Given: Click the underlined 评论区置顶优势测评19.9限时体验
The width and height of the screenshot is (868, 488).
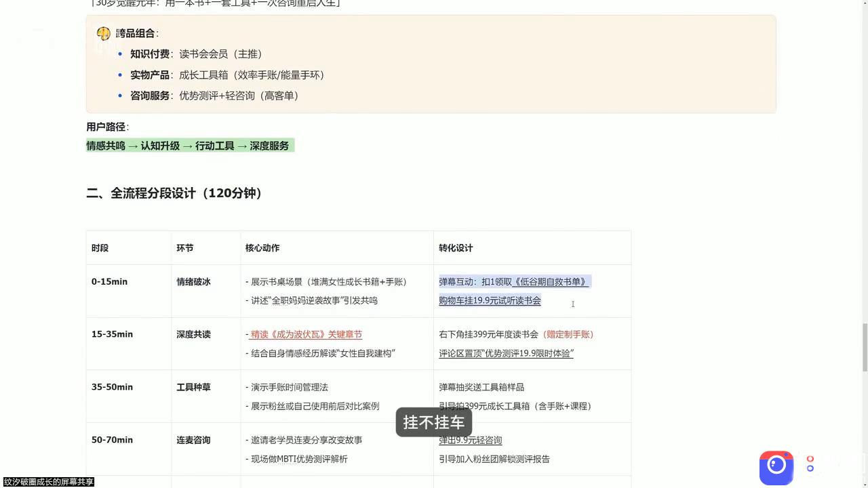Looking at the screenshot, I should click(x=506, y=353).
